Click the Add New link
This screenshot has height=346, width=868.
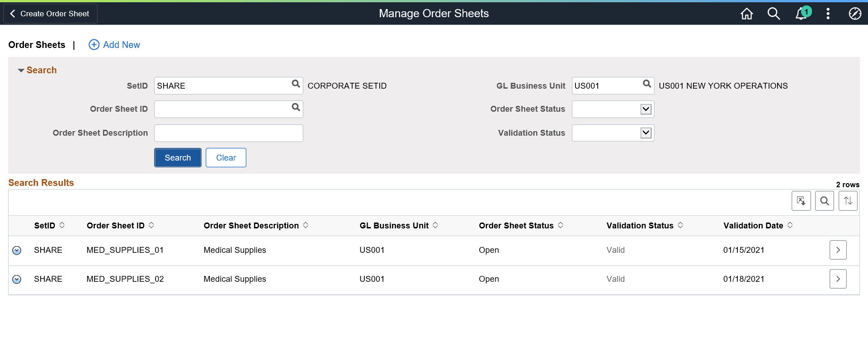tap(122, 45)
